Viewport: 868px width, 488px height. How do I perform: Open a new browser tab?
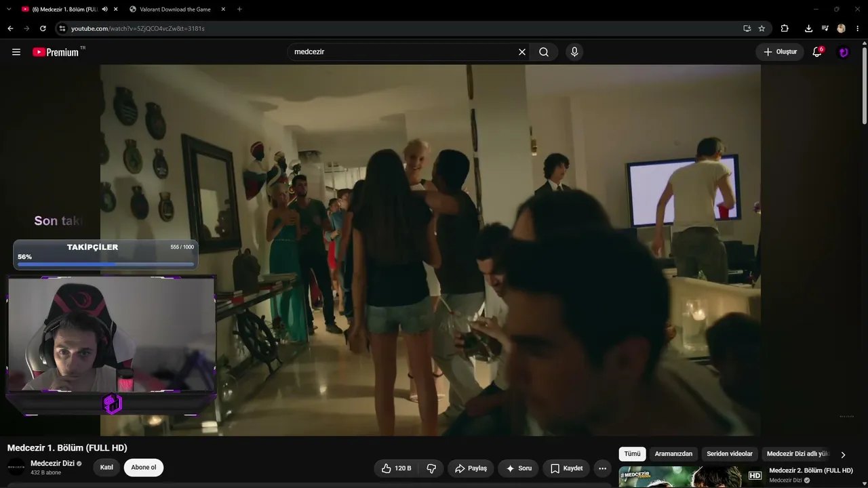coord(239,9)
